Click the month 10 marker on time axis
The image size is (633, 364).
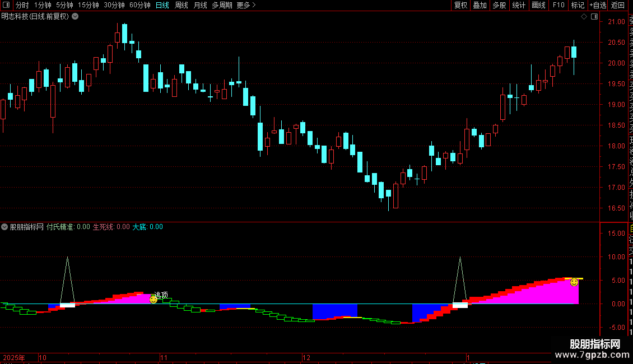coord(43,357)
